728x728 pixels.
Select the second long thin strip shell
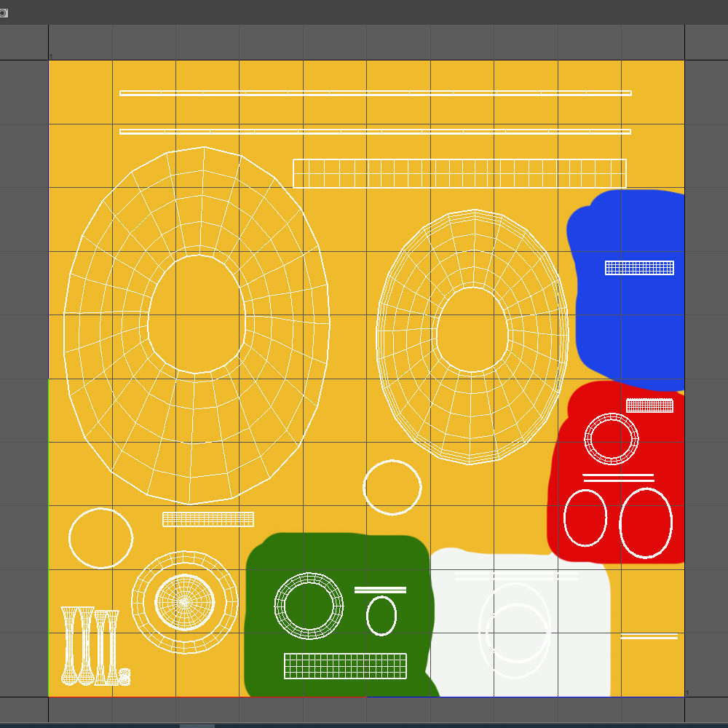pos(375,132)
